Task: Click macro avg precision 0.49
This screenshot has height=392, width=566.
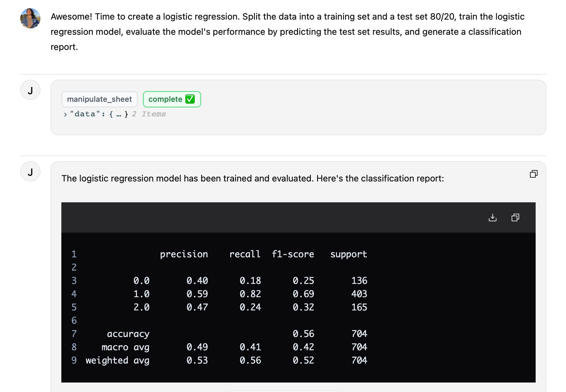Action: point(197,347)
